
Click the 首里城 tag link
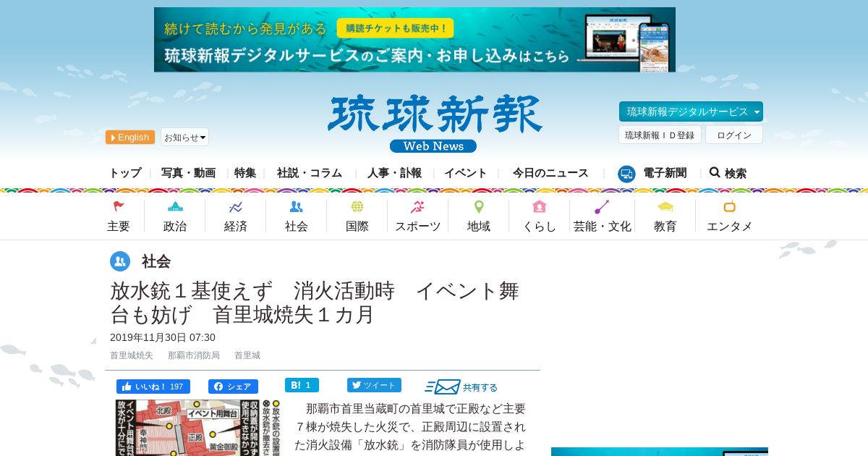pyautogui.click(x=247, y=355)
